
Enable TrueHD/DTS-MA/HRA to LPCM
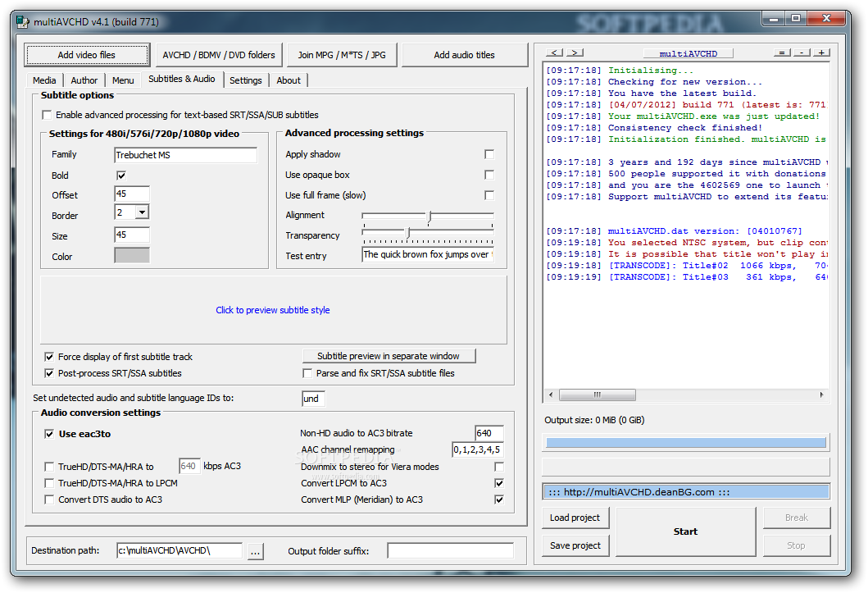pos(49,483)
